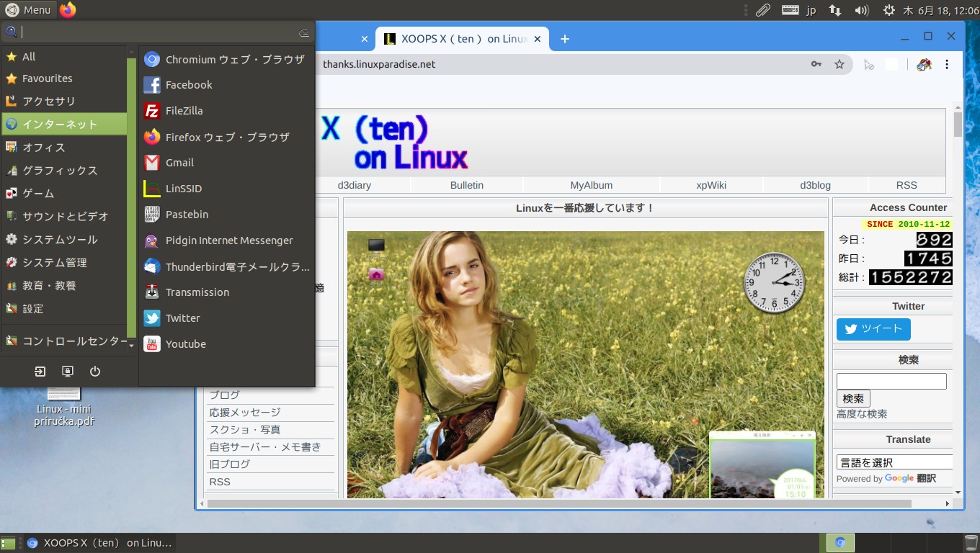Click the site search input field
This screenshot has width=980, height=553.
point(891,381)
